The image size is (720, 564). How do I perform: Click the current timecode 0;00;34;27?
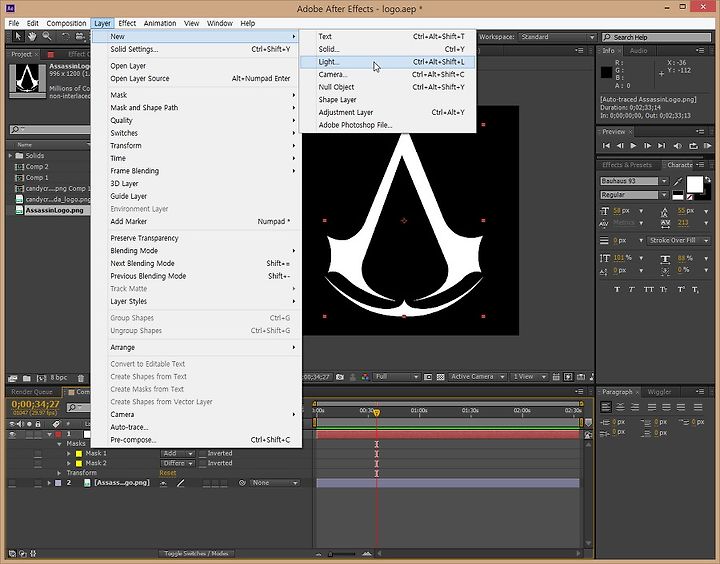coord(35,404)
